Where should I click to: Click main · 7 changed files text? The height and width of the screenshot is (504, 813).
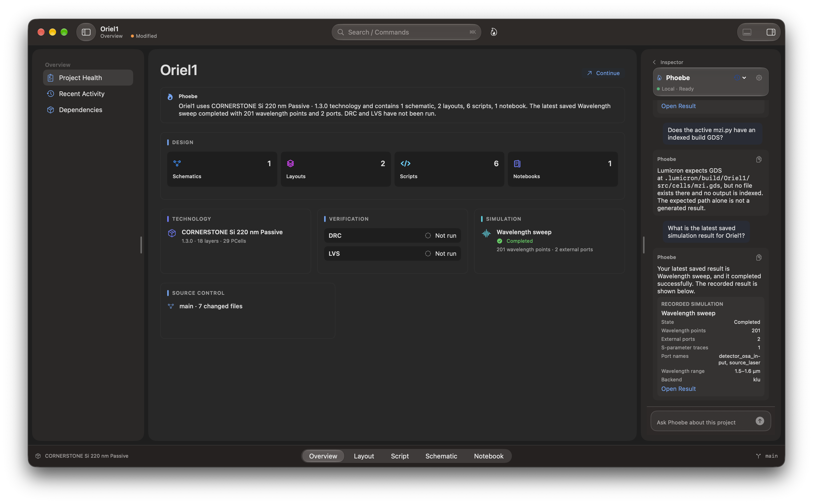coord(211,306)
